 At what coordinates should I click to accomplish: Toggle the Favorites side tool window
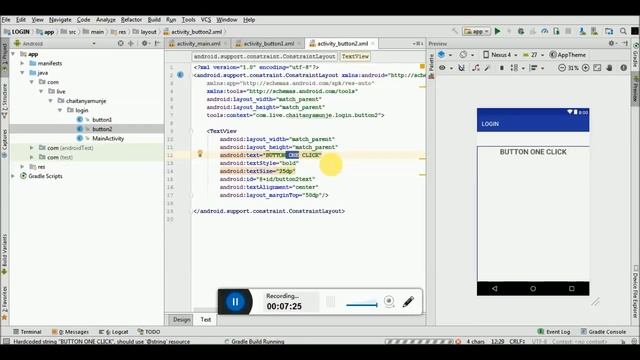tap(4, 303)
